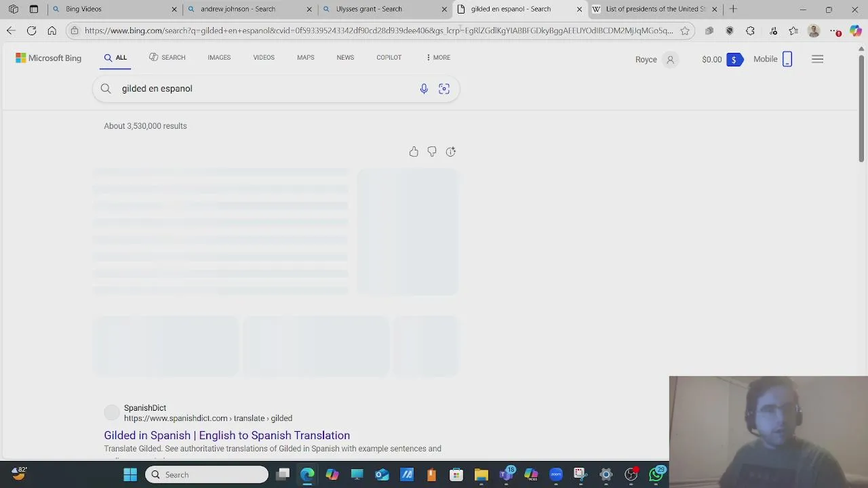Click the '$0.00' rewards amount
This screenshot has height=488, width=868.
(712, 60)
